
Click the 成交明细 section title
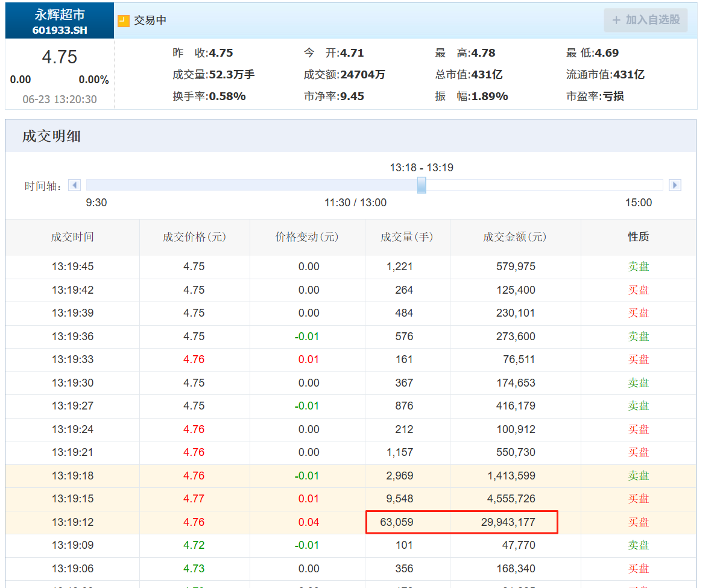click(x=52, y=136)
